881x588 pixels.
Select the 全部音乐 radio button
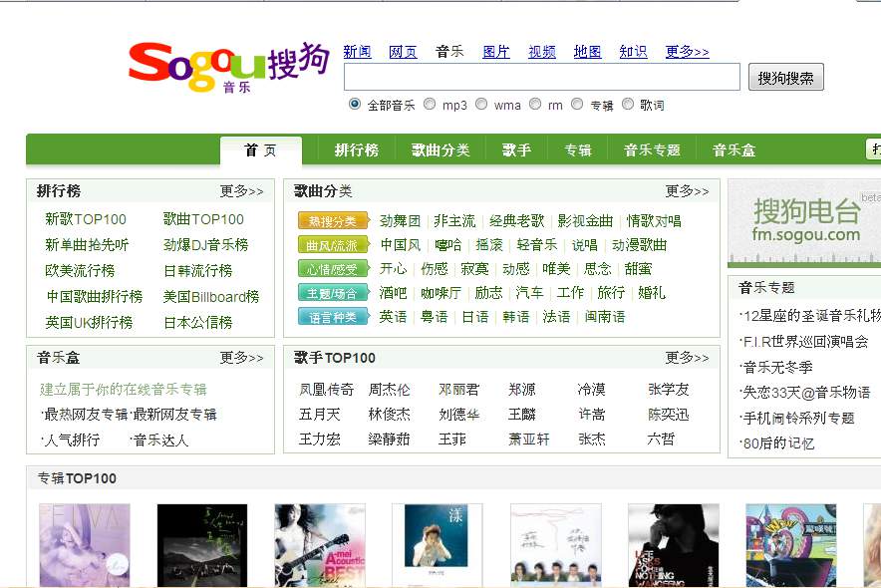coord(355,103)
